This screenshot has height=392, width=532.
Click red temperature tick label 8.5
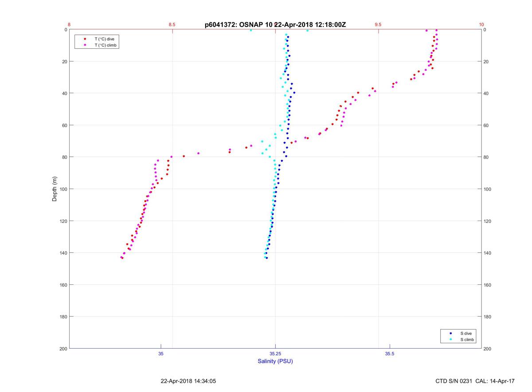point(172,24)
